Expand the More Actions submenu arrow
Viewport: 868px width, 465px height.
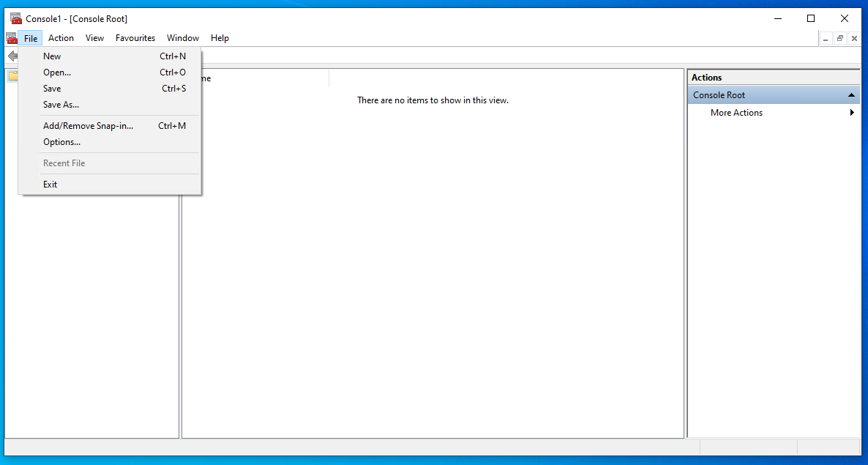[x=852, y=112]
